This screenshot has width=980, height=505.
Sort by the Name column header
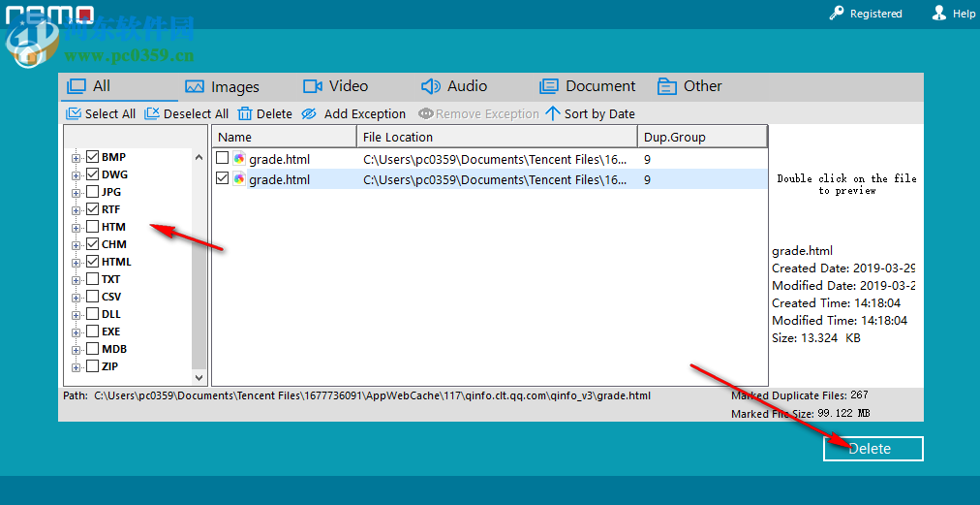(x=285, y=137)
